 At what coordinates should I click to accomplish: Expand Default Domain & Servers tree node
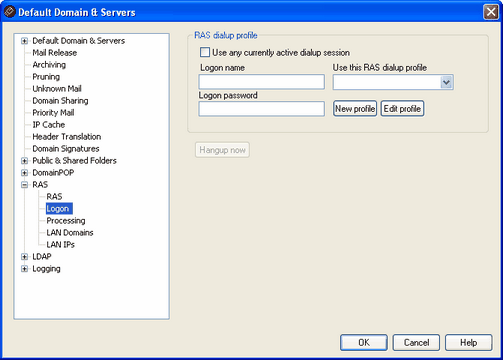pos(24,41)
